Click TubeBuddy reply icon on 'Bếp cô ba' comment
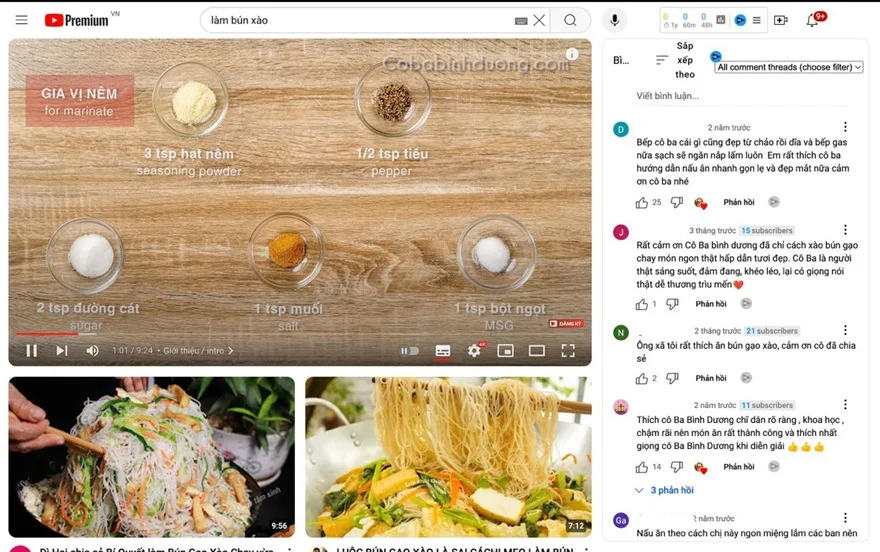Viewport: 880px width, 552px height. pyautogui.click(x=774, y=201)
